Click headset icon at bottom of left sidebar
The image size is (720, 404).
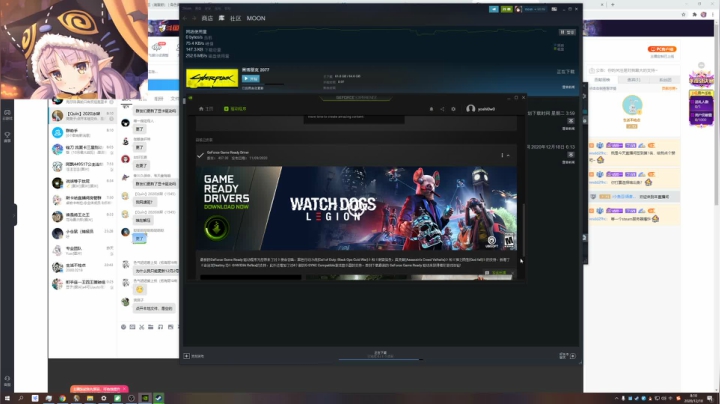pyautogui.click(x=7, y=380)
